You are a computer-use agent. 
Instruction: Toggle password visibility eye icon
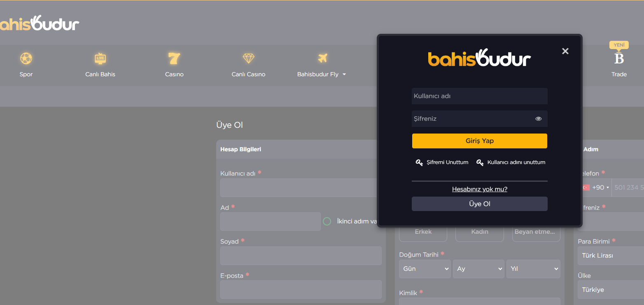coord(538,119)
